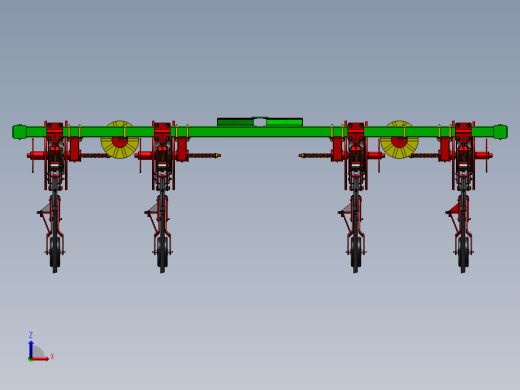
Task: Pick the left yellow disc wheel
Action: pyautogui.click(x=120, y=139)
